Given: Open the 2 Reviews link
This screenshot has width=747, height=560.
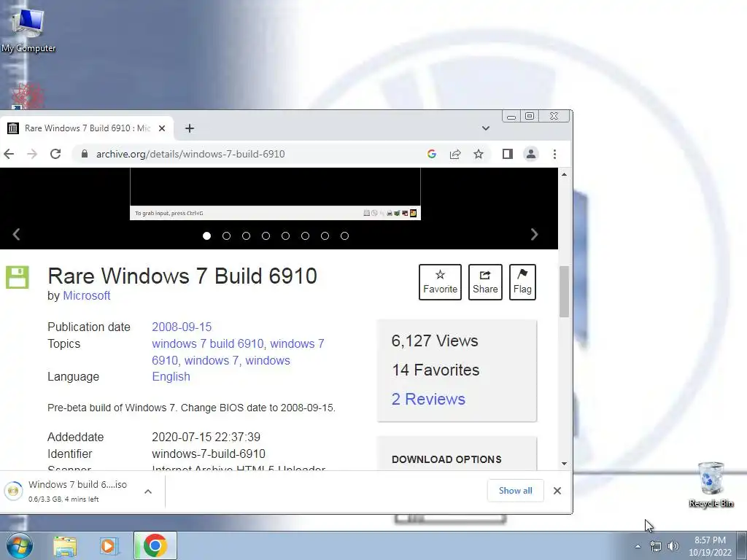Looking at the screenshot, I should click(x=428, y=399).
